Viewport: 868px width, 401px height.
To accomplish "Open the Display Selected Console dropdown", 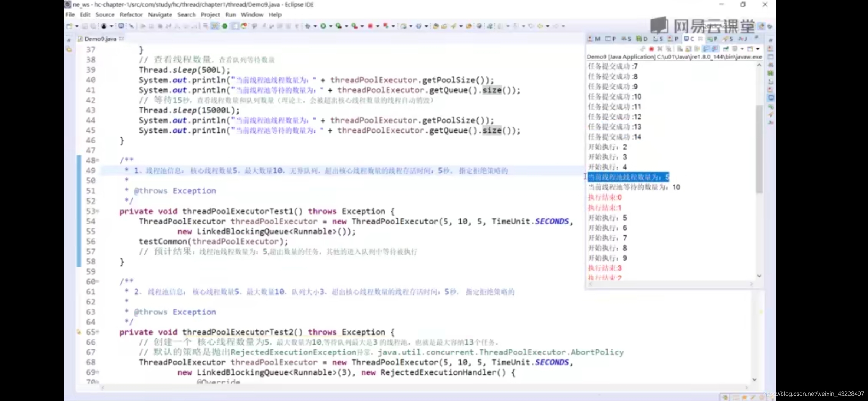I will click(742, 49).
